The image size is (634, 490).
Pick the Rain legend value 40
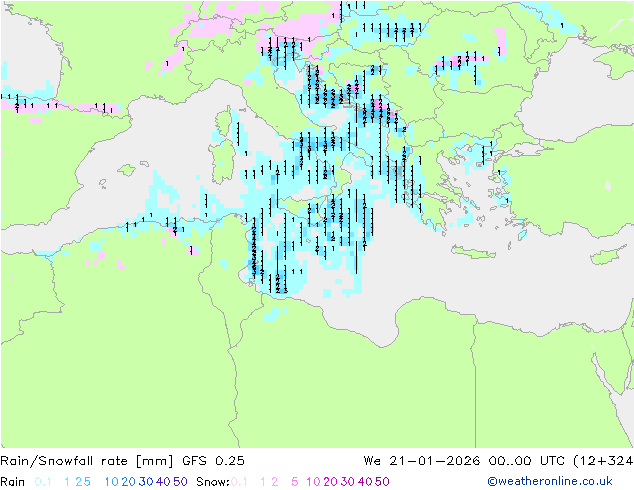(x=163, y=482)
